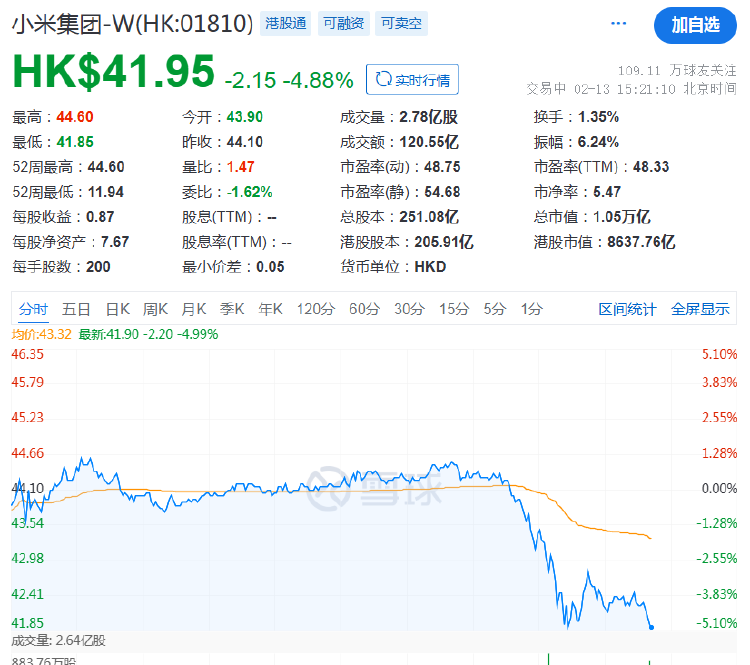The height and width of the screenshot is (665, 750).
Task: Click the 市盈率(静) value 54.68
Action: pos(442,192)
